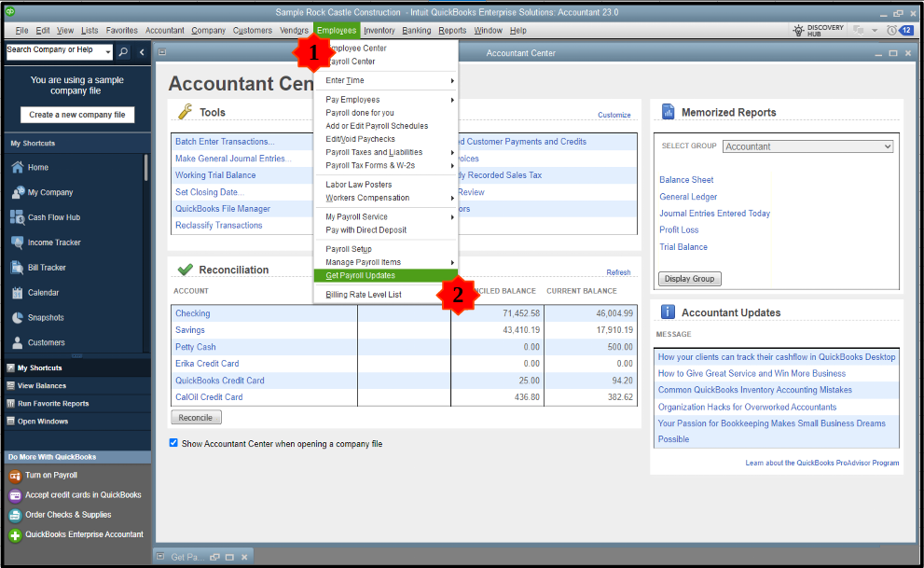Select Get Payroll Updates menu item
Viewport: 924px width, 568px height.
click(x=386, y=275)
